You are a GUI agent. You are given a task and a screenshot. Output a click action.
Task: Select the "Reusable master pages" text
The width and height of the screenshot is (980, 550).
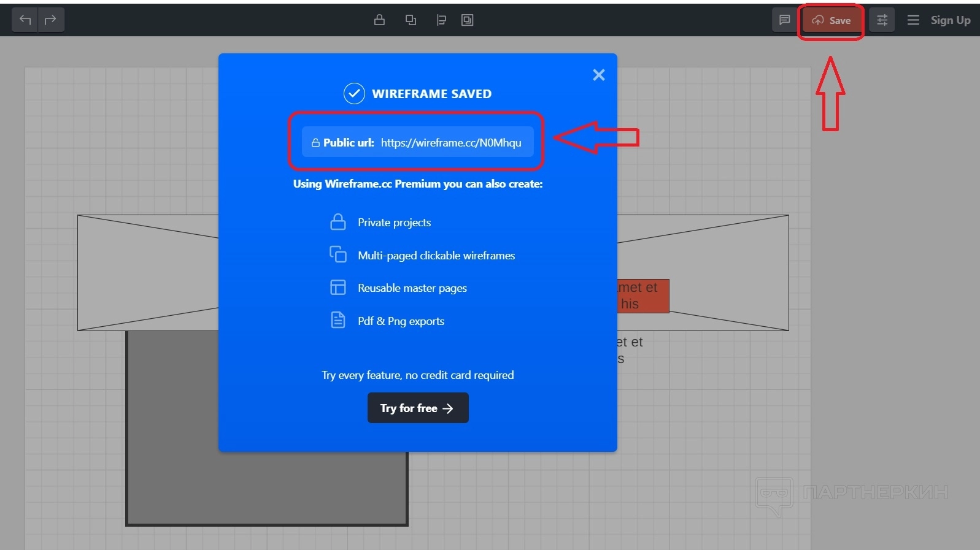click(x=412, y=288)
